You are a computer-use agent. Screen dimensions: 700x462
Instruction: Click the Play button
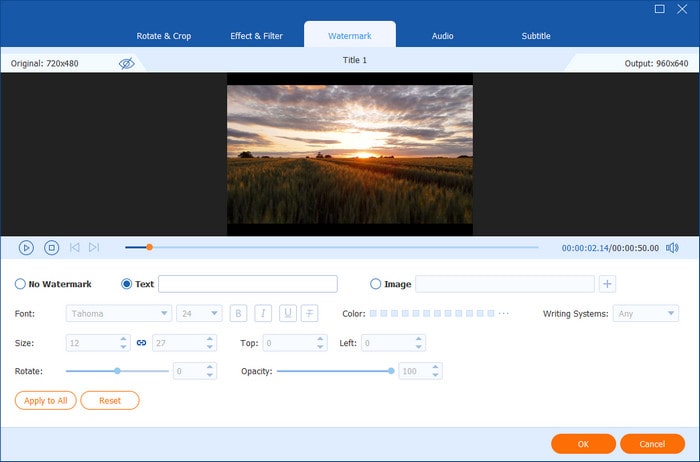coord(26,248)
